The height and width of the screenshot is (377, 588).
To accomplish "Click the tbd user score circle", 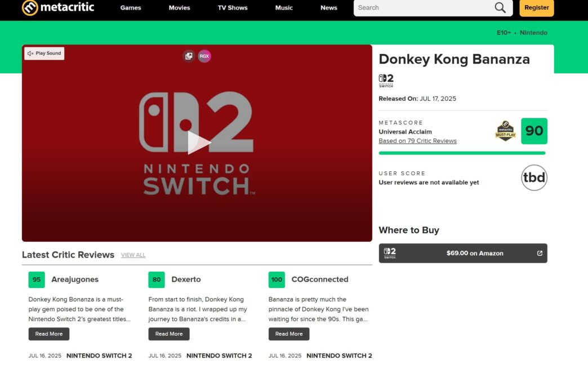I will (534, 178).
